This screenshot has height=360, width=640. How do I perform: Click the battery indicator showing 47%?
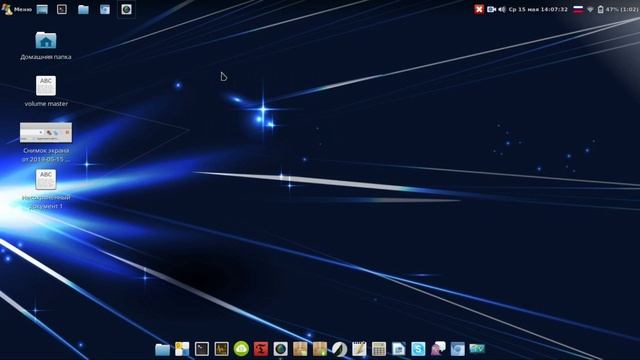(618, 9)
